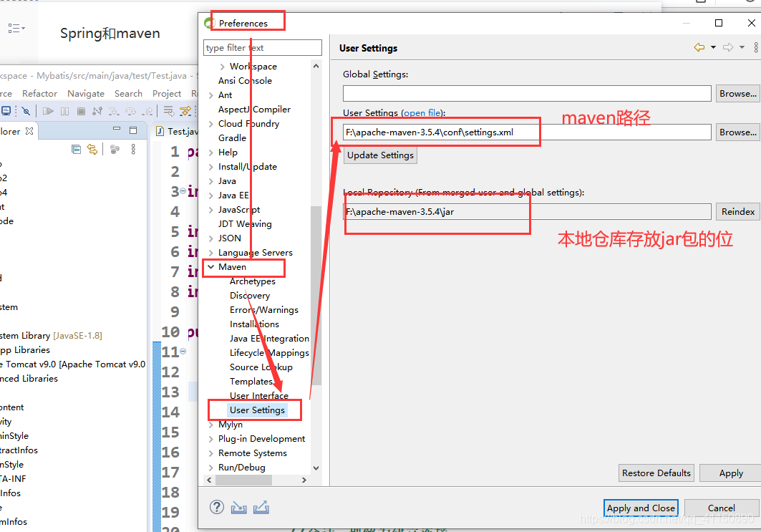
Task: Close the Explorer view tab
Action: coord(29,131)
